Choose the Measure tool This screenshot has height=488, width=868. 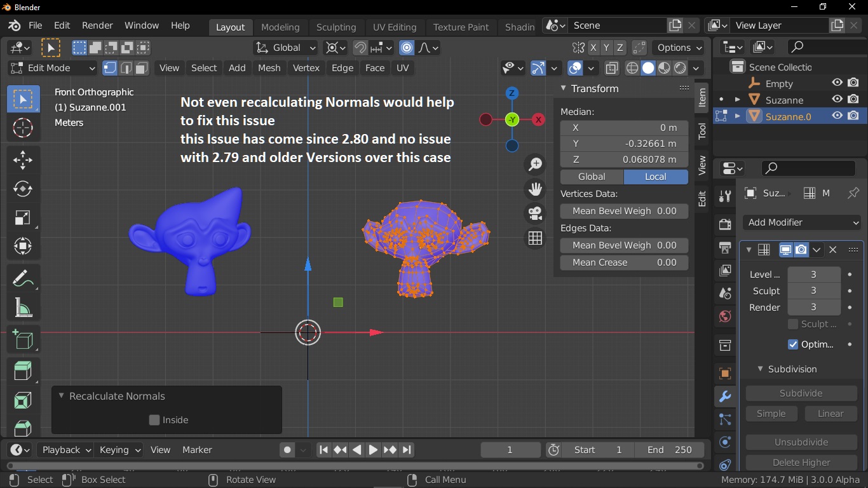(x=23, y=308)
